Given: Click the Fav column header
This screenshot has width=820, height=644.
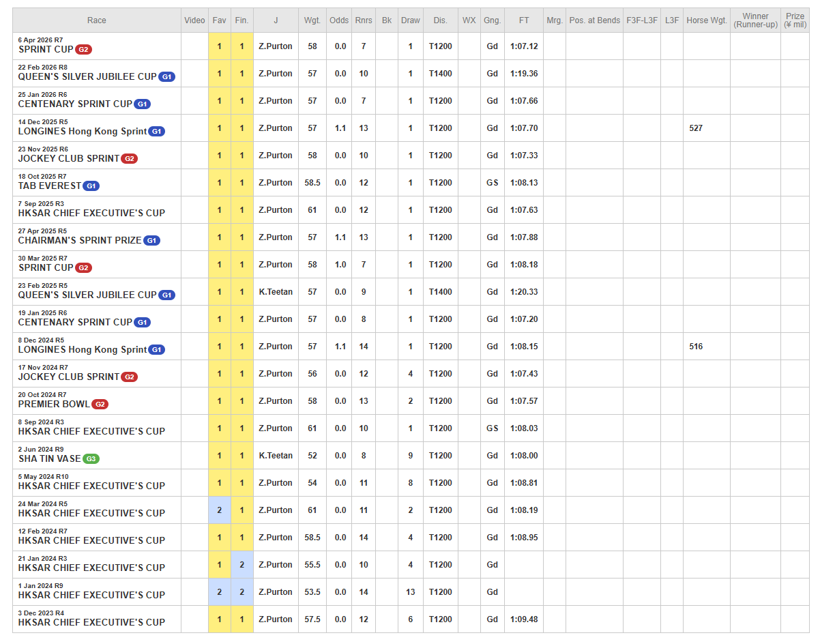Looking at the screenshot, I should (x=220, y=20).
